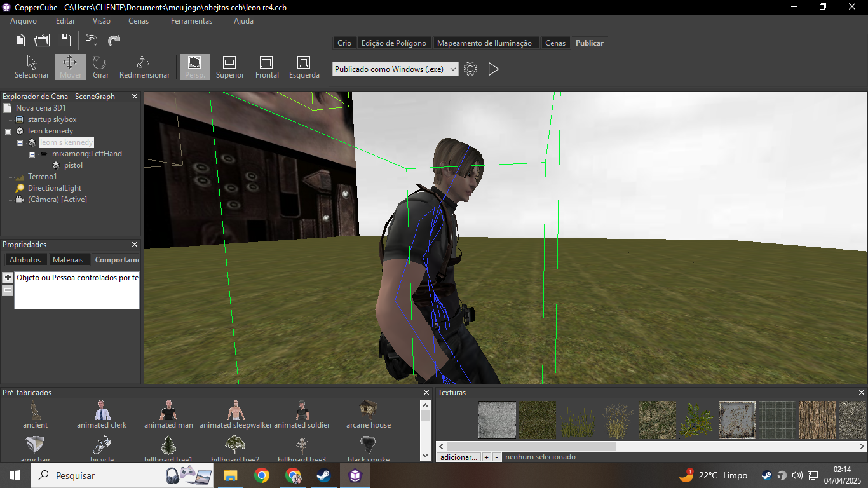Open a file using the folder icon
The image size is (868, 488).
42,40
